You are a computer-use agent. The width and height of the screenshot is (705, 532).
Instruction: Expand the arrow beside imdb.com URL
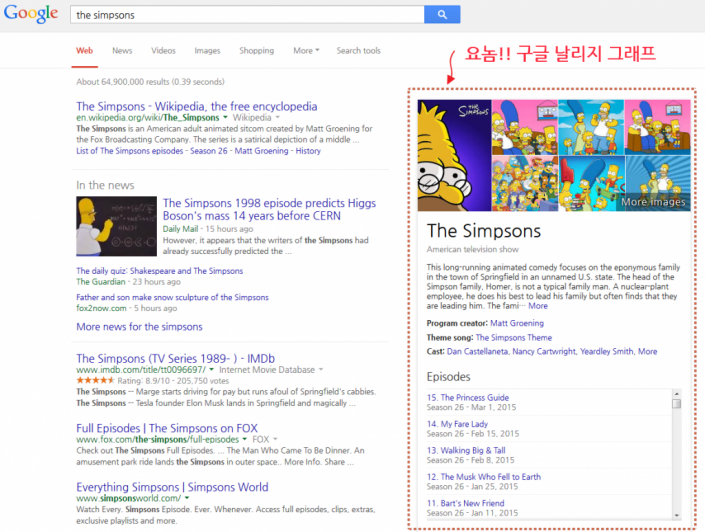click(x=211, y=370)
